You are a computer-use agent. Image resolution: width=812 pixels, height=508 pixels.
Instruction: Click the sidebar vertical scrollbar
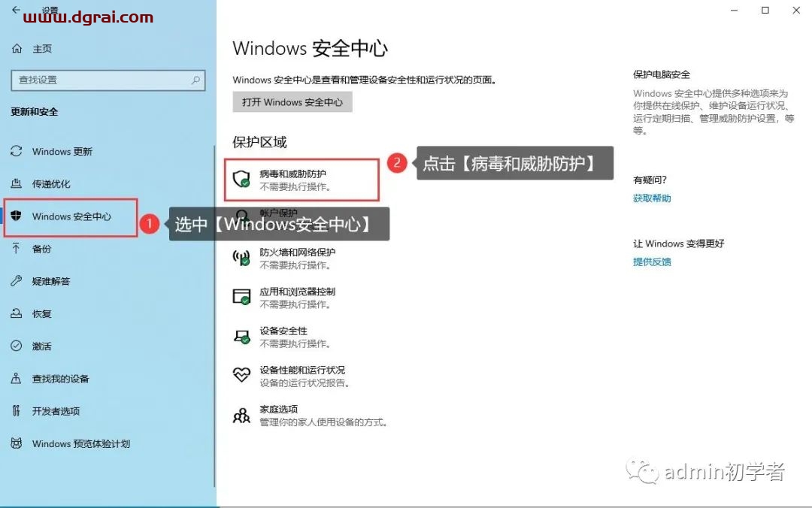(214, 316)
